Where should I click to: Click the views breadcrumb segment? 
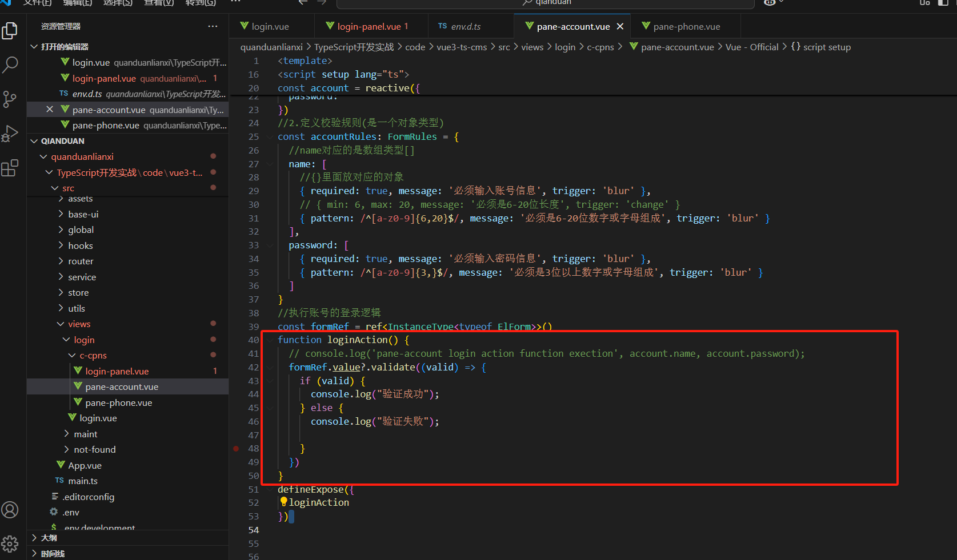532,47
